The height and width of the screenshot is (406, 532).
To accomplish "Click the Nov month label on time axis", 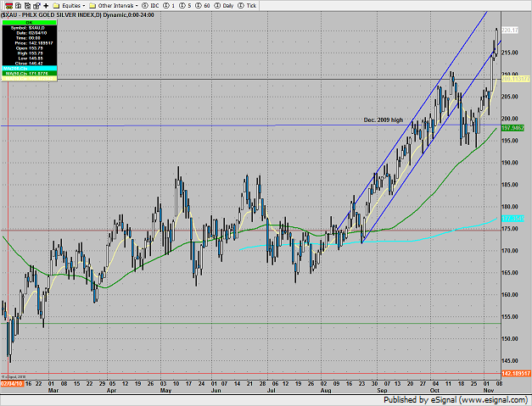I will coord(489,390).
